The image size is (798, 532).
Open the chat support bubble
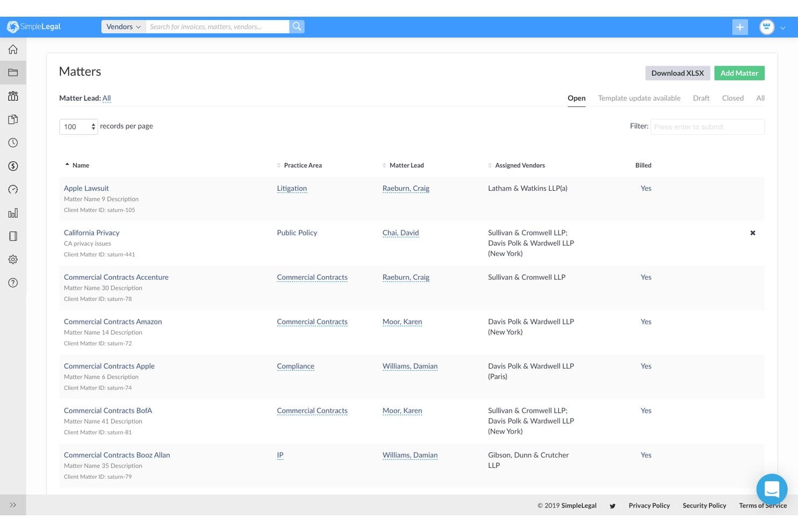(x=772, y=489)
